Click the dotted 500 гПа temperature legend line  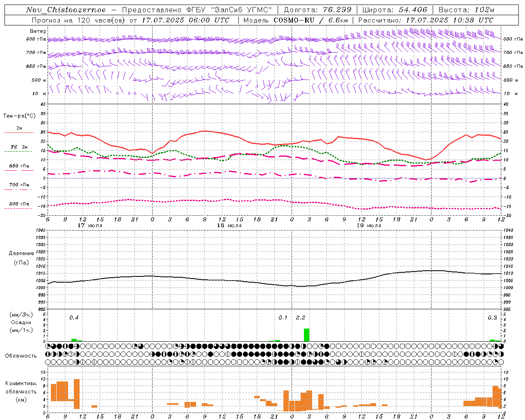[18, 208]
